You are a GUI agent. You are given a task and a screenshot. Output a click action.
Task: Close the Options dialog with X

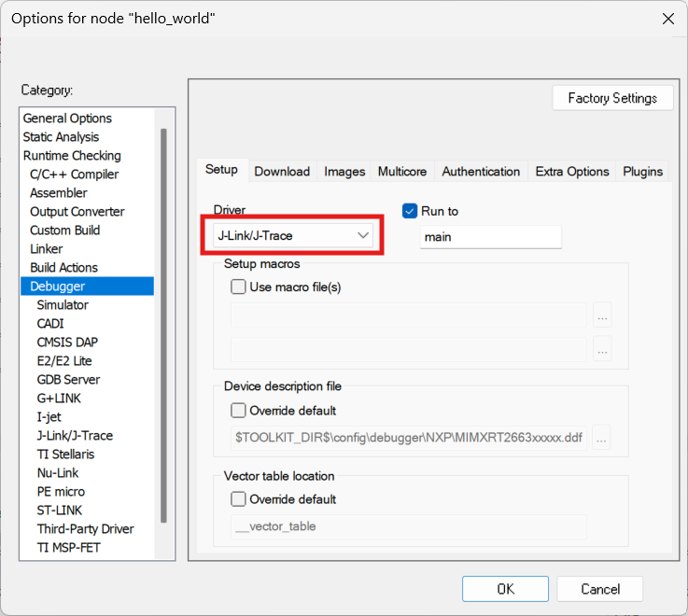[x=667, y=19]
